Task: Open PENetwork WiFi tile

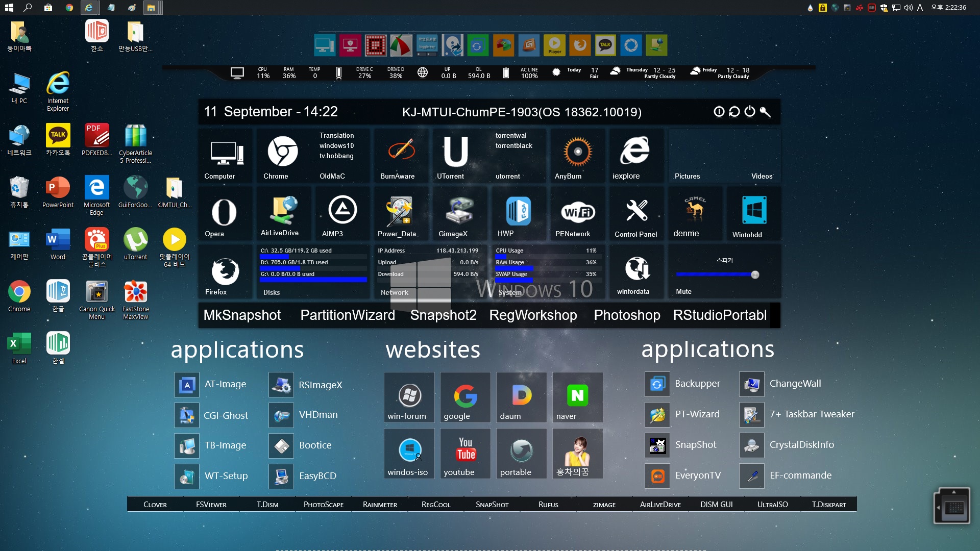Action: tap(577, 213)
